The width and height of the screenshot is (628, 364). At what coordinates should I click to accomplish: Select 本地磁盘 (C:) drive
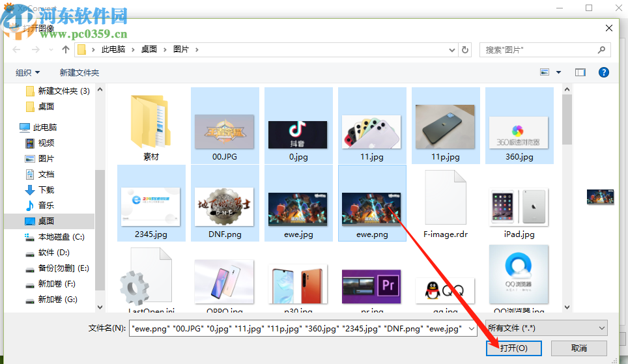point(55,237)
